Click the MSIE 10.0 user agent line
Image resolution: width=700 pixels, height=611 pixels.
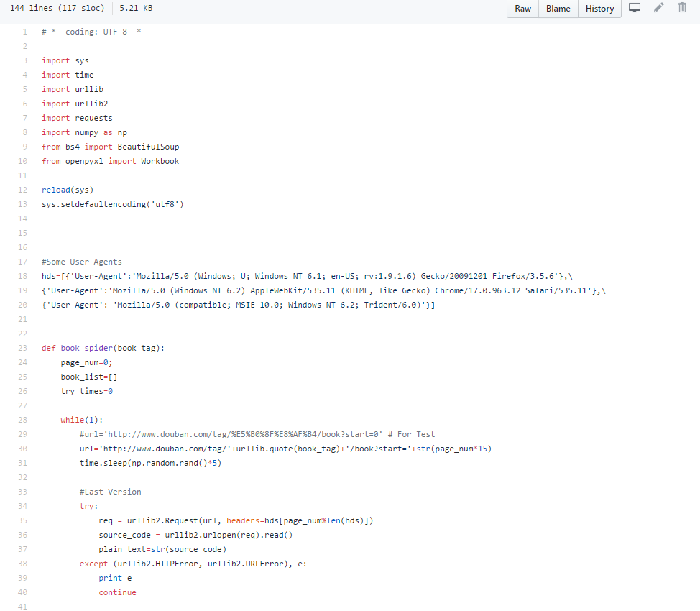coord(239,305)
